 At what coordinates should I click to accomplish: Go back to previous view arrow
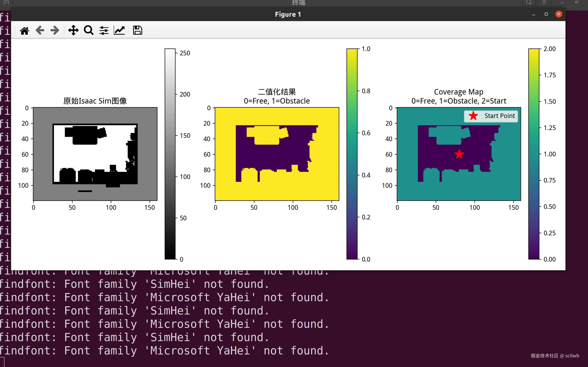(x=40, y=31)
